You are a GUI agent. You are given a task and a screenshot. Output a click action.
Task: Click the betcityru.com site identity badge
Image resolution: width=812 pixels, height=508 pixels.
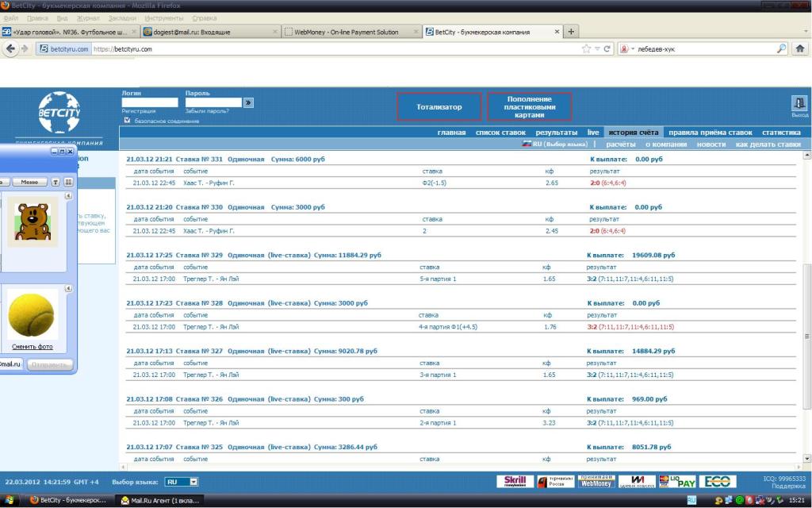pyautogui.click(x=63, y=48)
